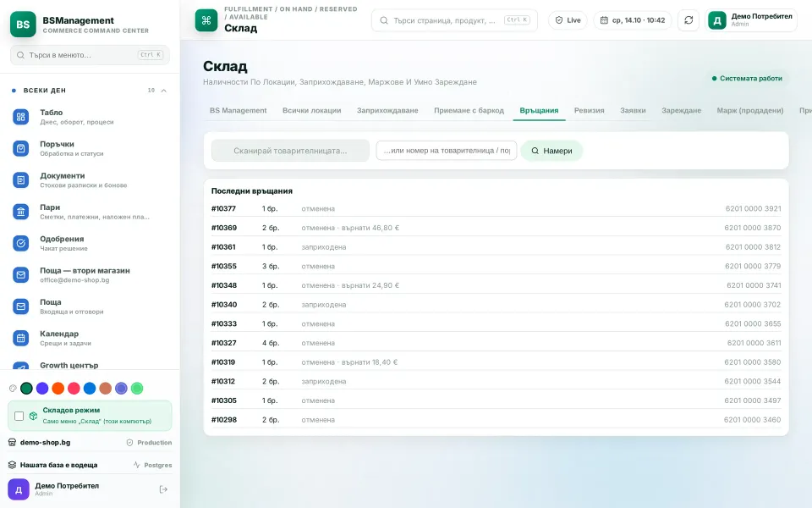Select the pink-red theme swatch
Screen dimensions: 812x508
point(74,389)
